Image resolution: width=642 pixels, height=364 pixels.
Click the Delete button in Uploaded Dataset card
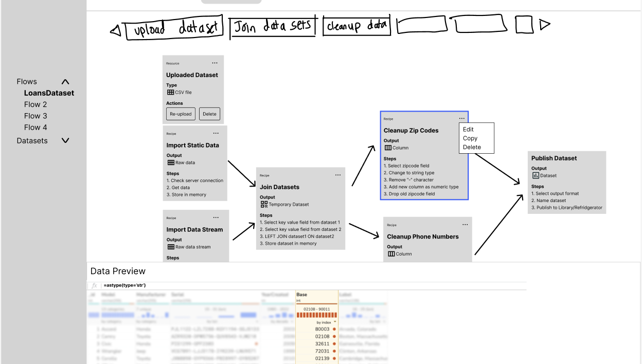209,114
